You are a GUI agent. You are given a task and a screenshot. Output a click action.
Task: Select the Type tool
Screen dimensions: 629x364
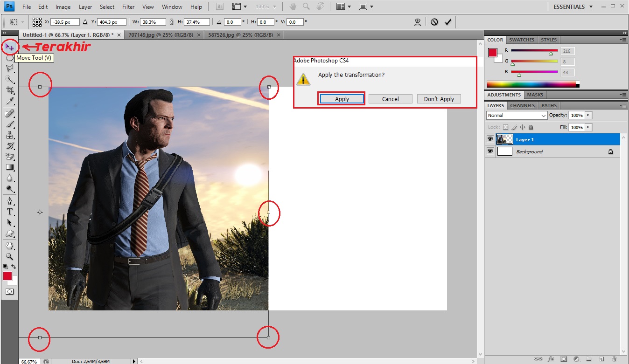tap(9, 212)
